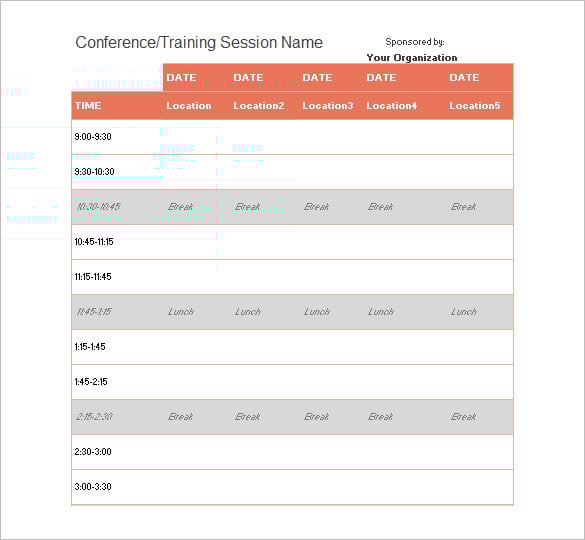This screenshot has width=585, height=540.
Task: Select the 11:15-11:45 time cell
Action: pyautogui.click(x=93, y=277)
